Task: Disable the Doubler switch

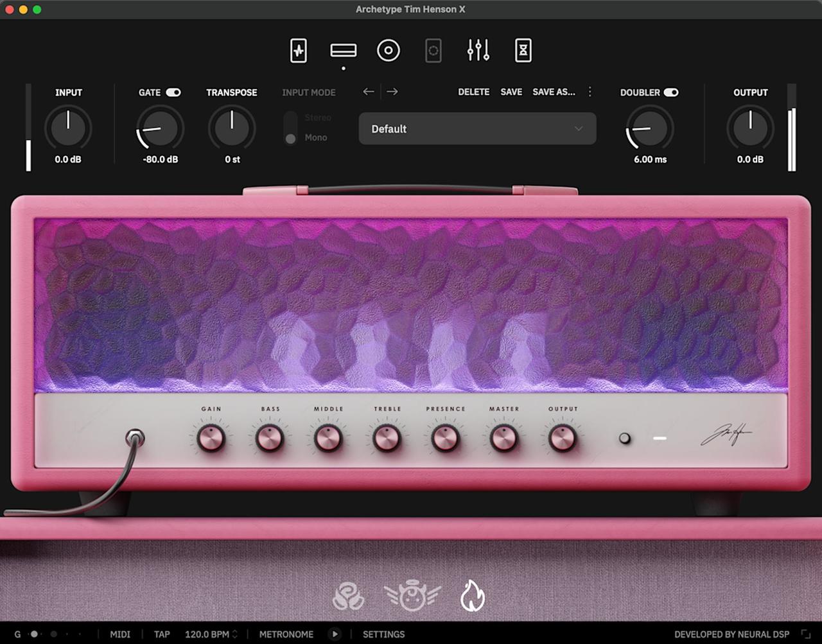Action: coord(671,92)
